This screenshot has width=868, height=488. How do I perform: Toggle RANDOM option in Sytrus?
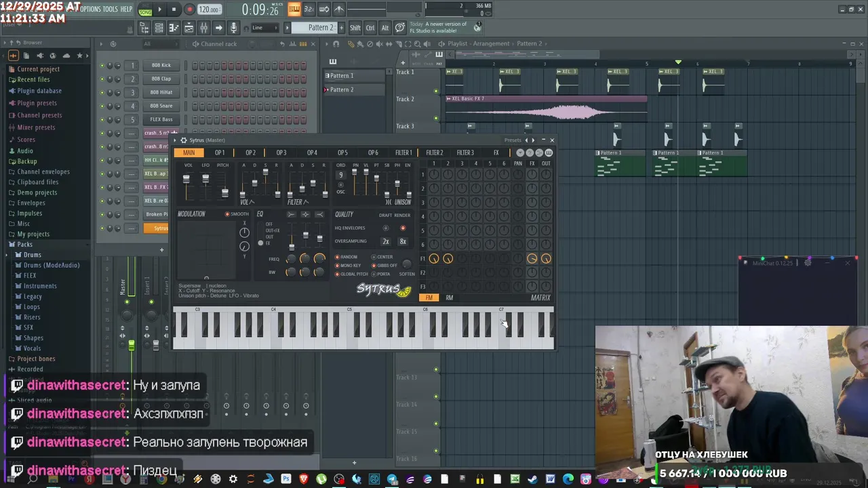(347, 258)
